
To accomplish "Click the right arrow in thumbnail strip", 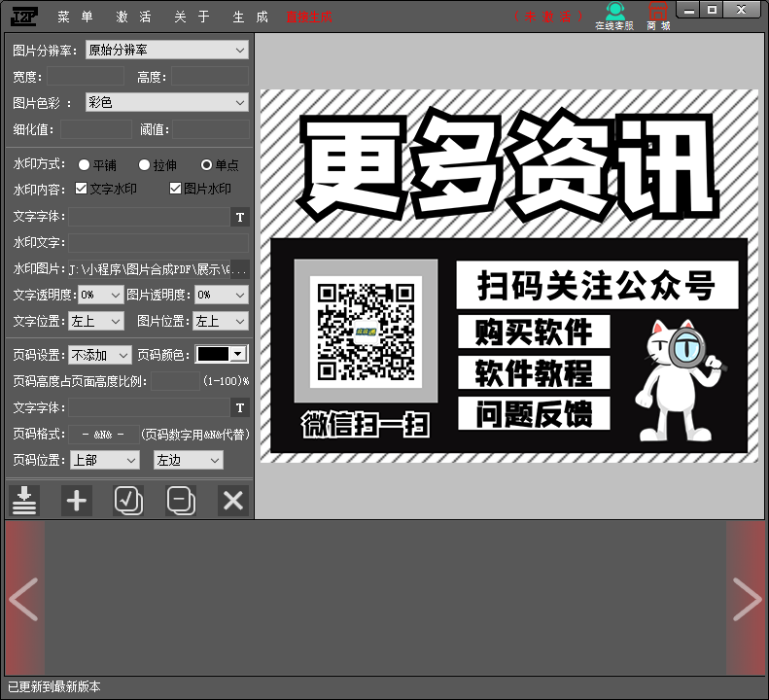I will 747,599.
